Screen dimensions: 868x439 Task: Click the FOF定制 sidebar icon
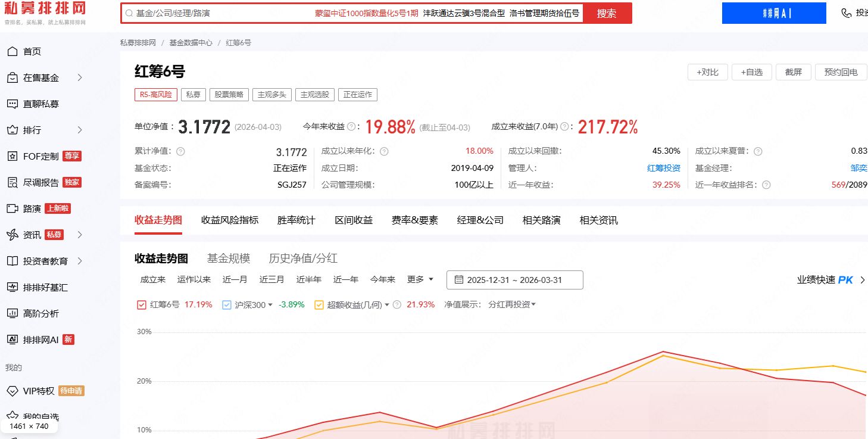click(13, 156)
